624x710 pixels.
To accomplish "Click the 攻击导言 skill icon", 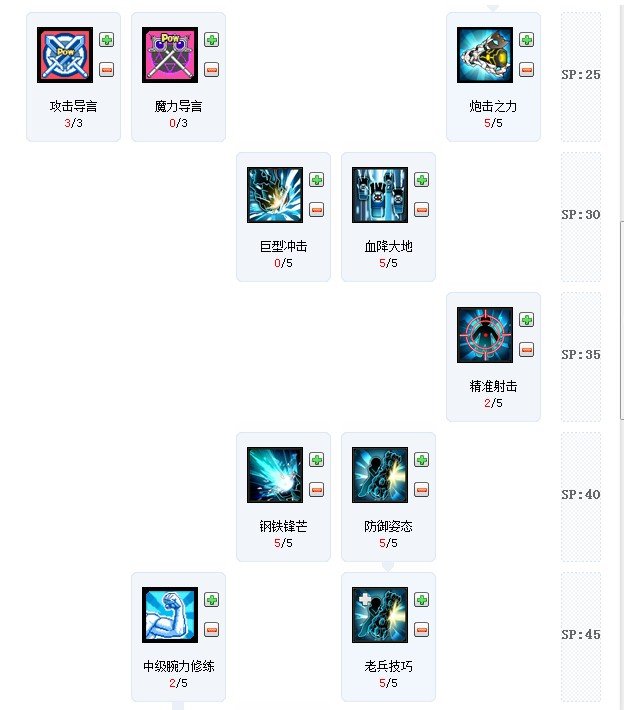I will point(65,55).
